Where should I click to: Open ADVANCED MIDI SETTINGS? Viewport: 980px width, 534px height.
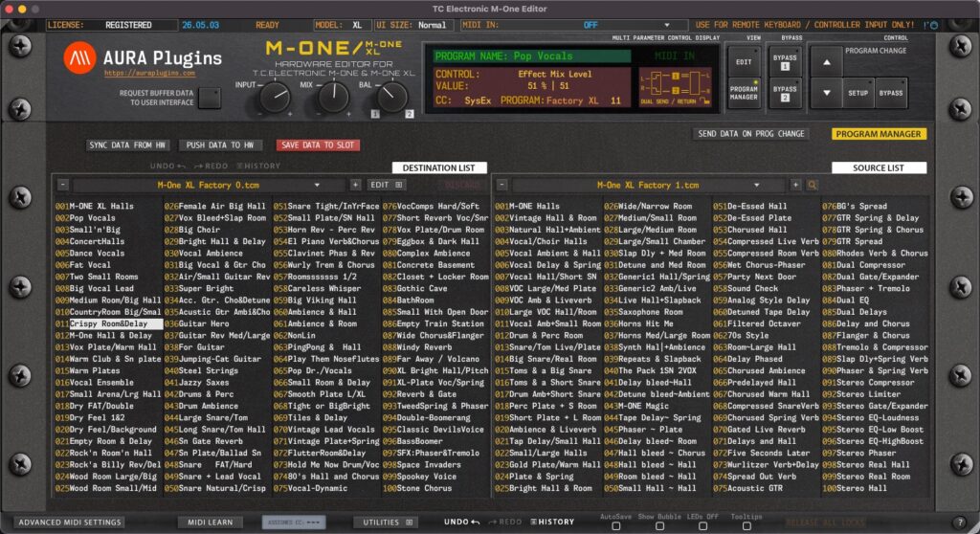pyautogui.click(x=70, y=523)
